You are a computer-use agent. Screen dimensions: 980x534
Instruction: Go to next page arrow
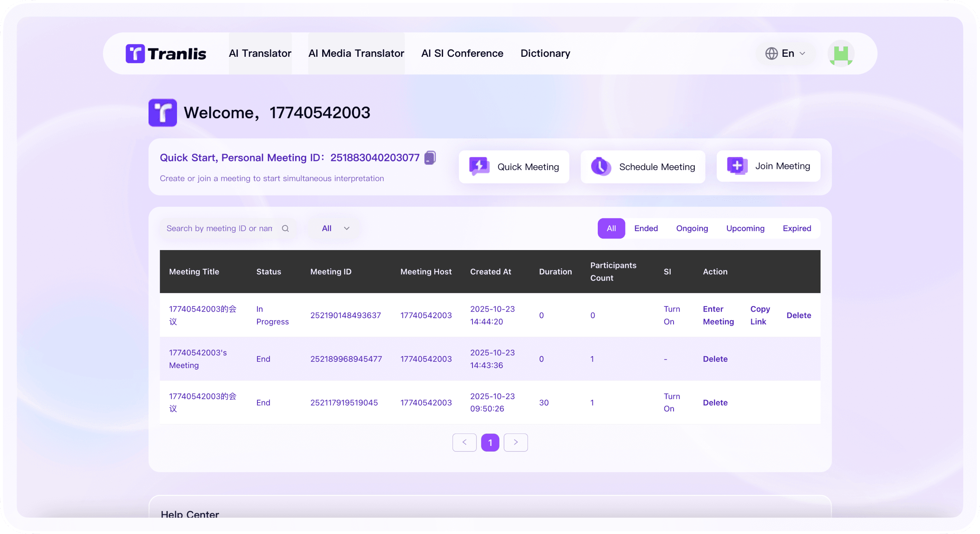point(515,442)
